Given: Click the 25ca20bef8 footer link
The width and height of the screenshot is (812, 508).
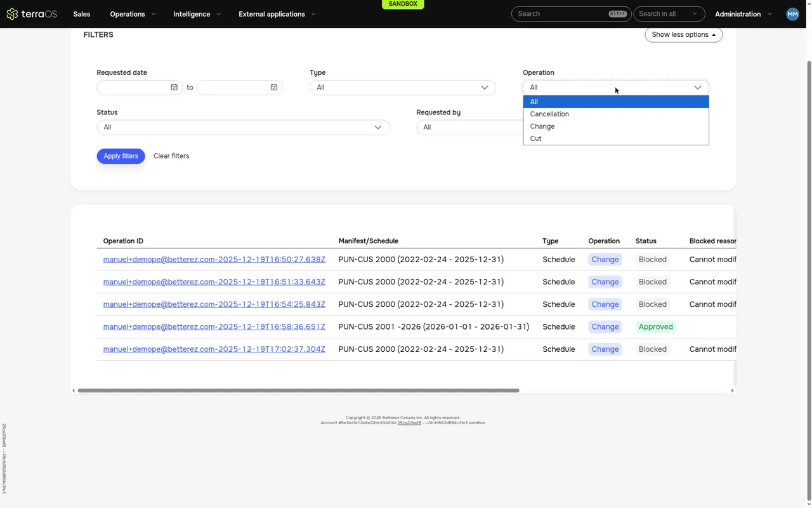Looking at the screenshot, I should click(409, 423).
